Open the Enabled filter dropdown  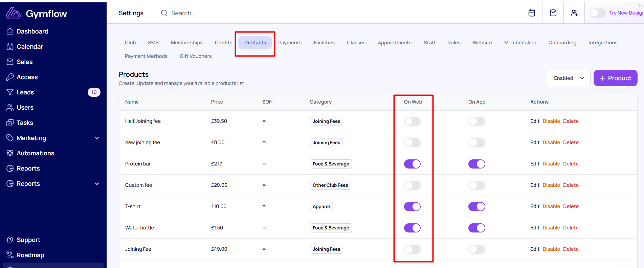tap(569, 78)
